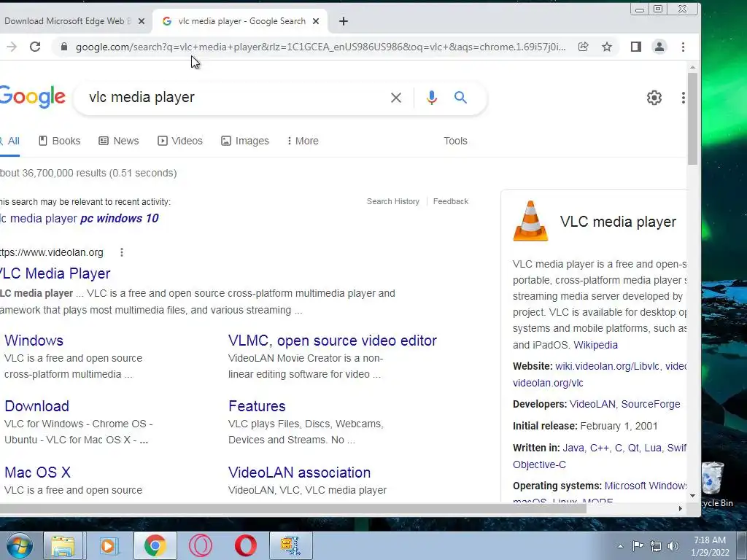The height and width of the screenshot is (560, 747).
Task: Open a new tab with the plus button
Action: 344,21
